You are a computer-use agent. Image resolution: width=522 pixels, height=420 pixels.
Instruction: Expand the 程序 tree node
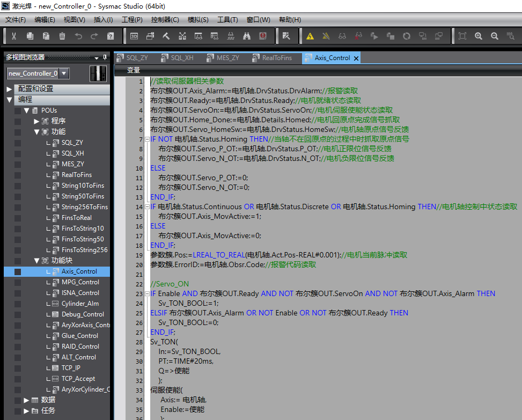37,121
